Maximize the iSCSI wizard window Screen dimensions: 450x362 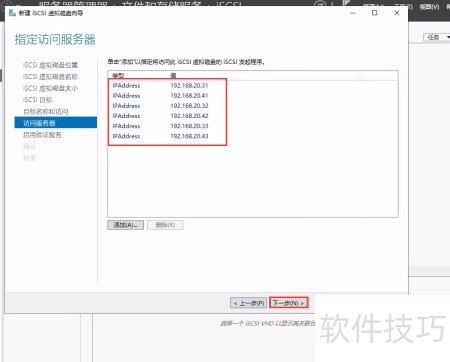(375, 13)
